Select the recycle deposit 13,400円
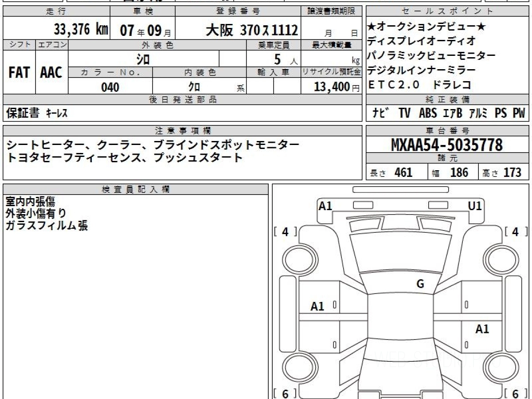This screenshot has width=532, height=399. [x=337, y=87]
